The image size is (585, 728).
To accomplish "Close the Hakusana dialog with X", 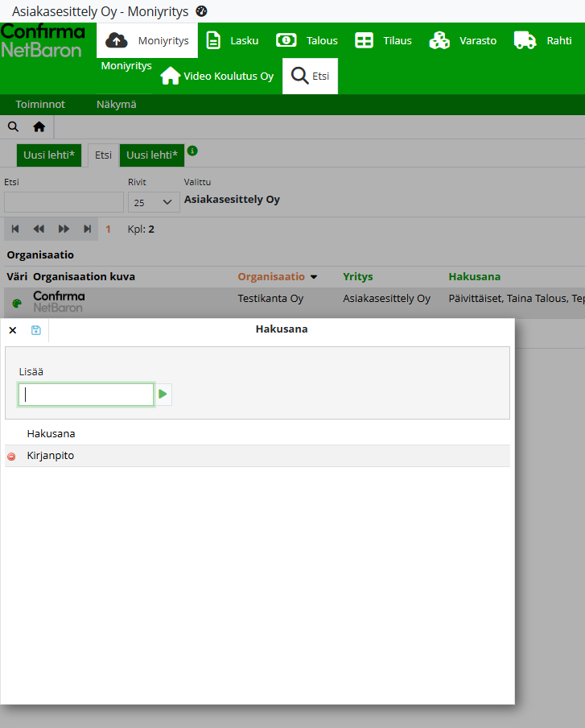I will (12, 330).
